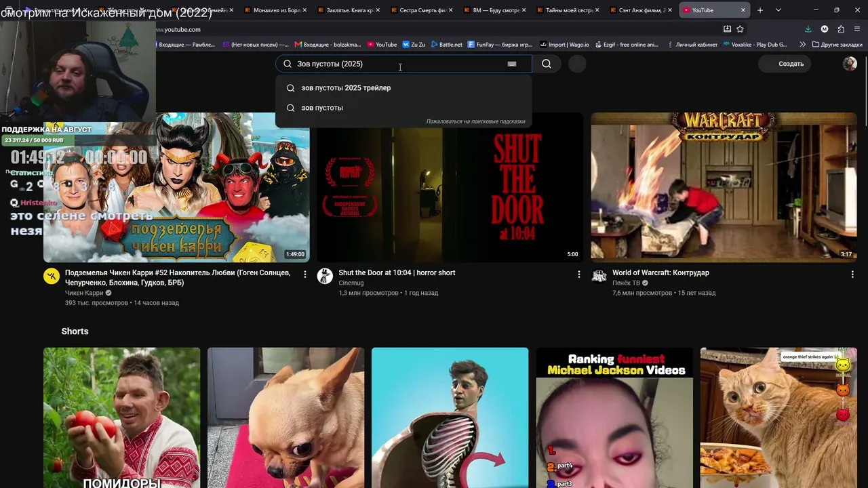The height and width of the screenshot is (488, 868).
Task: Expand the tab search dropdown arrow
Action: coord(778,10)
